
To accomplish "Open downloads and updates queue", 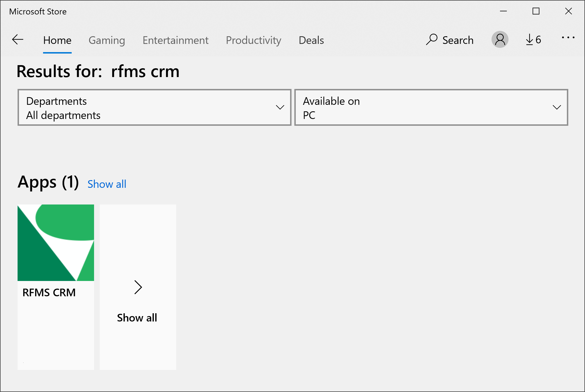I will click(x=533, y=40).
